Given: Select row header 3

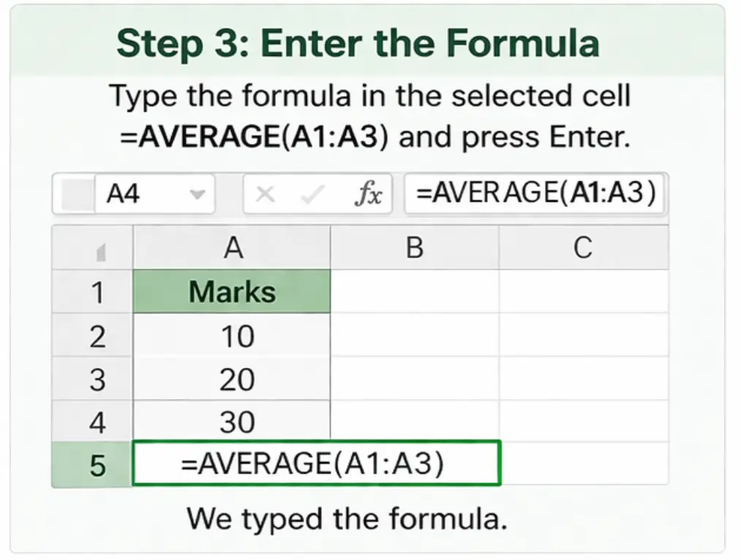Looking at the screenshot, I should point(91,379).
